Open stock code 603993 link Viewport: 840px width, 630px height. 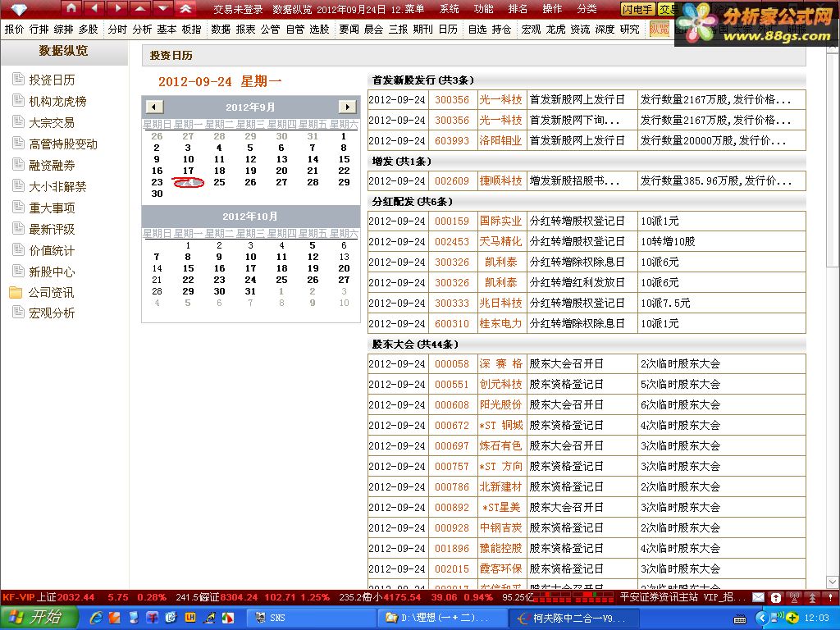pos(452,141)
